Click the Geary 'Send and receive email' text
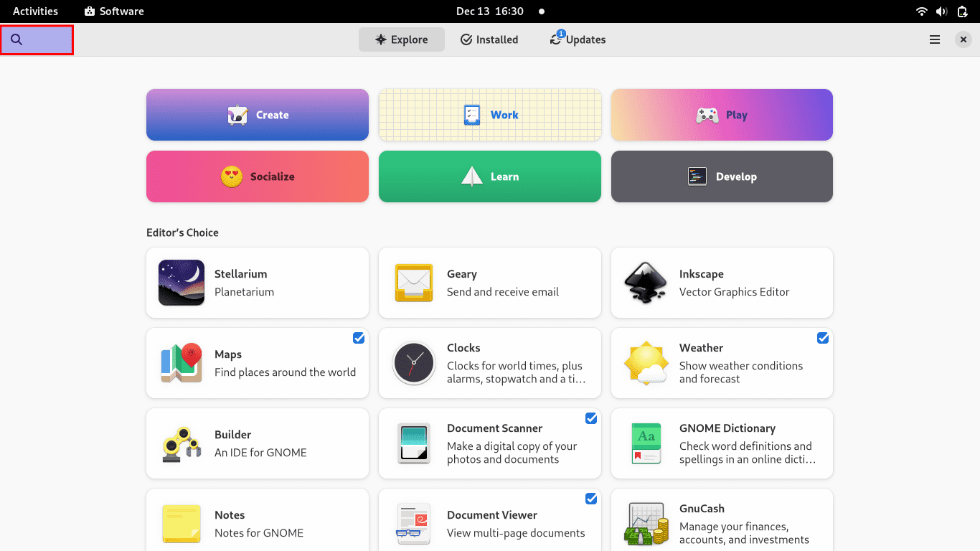Screen dimensions: 980x551 coord(502,292)
